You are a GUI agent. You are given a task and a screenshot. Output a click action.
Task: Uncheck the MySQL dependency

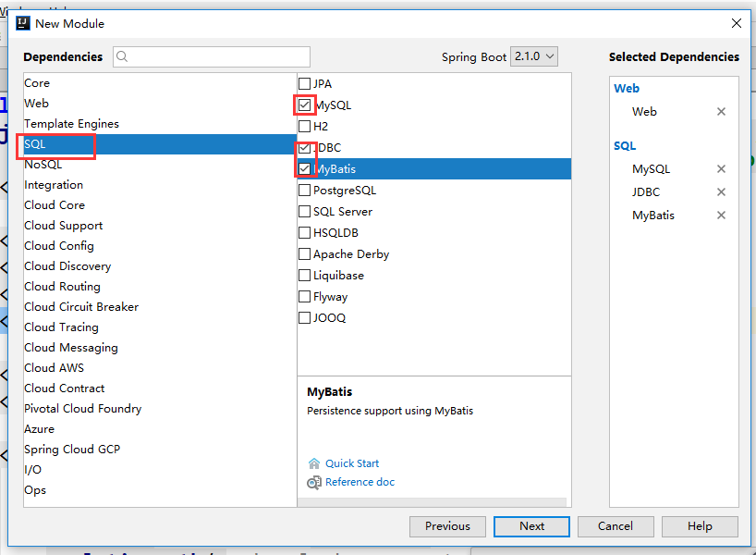coord(304,105)
